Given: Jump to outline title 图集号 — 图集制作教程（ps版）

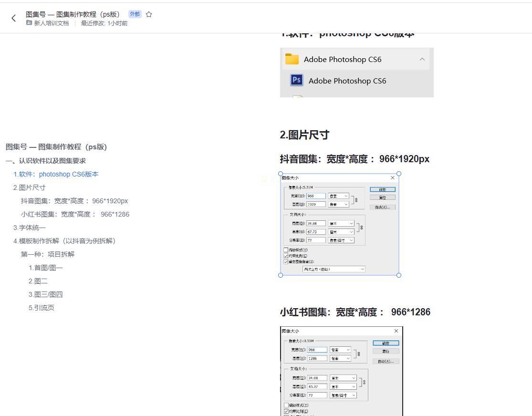Looking at the screenshot, I should (56, 147).
